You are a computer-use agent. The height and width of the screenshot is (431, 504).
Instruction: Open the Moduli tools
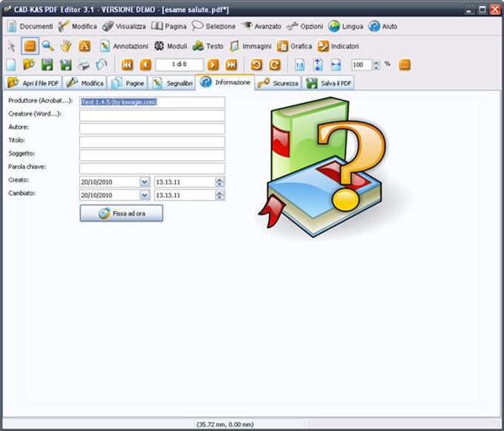click(x=170, y=46)
